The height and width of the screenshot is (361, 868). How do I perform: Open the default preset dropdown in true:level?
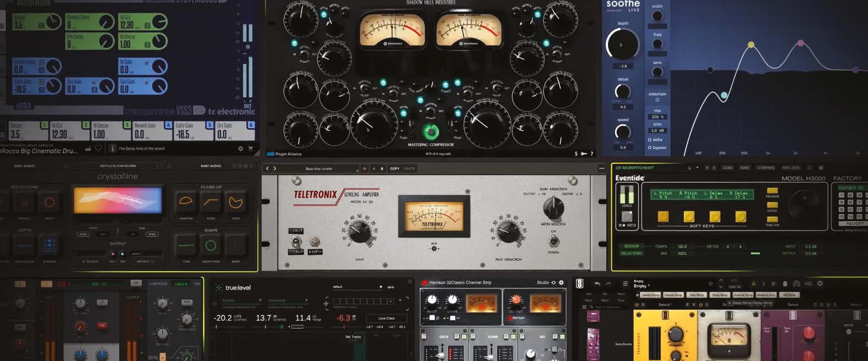[x=357, y=287]
